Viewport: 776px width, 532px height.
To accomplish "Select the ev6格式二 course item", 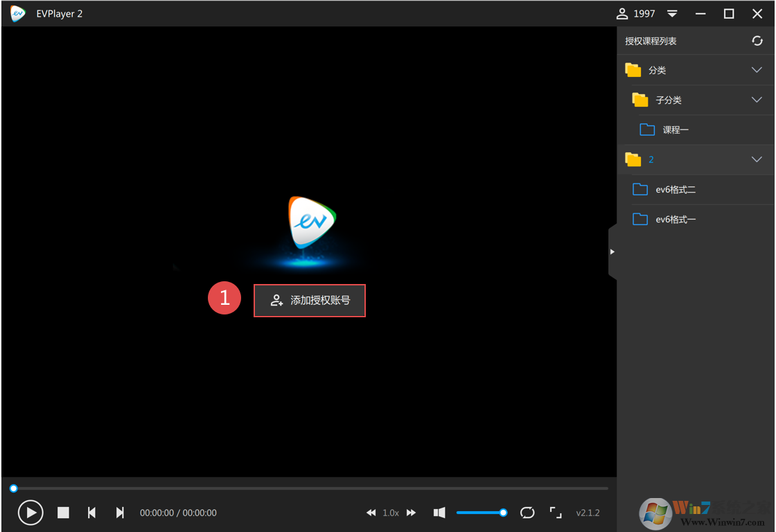I will [675, 190].
